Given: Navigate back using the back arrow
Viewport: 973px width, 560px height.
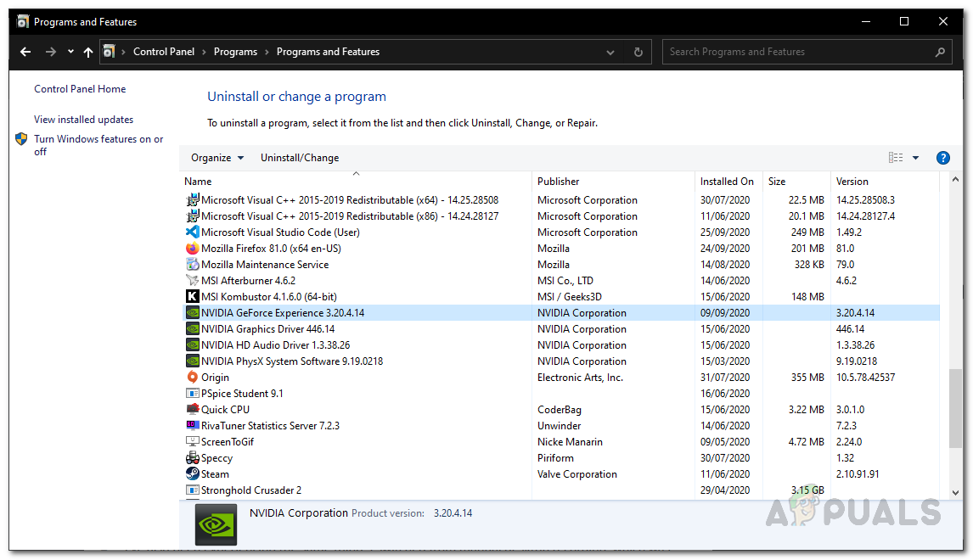Looking at the screenshot, I should [x=25, y=53].
